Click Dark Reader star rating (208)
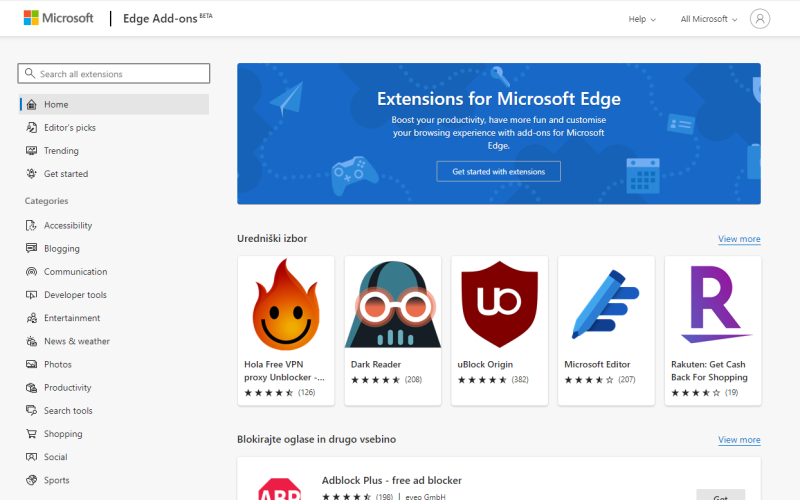The height and width of the screenshot is (500, 800). pyautogui.click(x=386, y=380)
